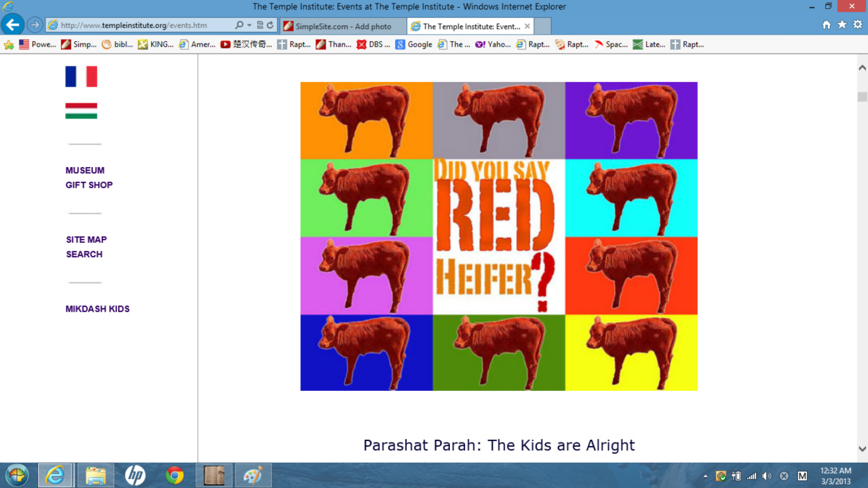Open the Late... favorites bar link
868x488 pixels.
tap(649, 45)
